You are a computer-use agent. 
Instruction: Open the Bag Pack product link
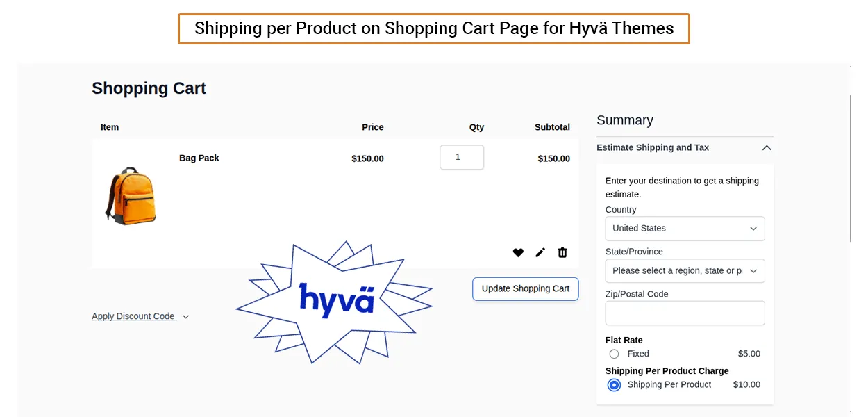pos(199,158)
